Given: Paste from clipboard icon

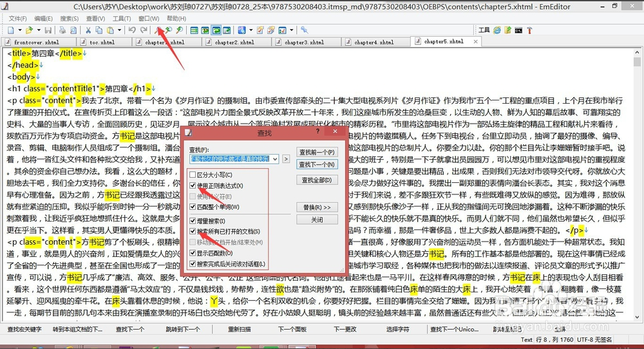Looking at the screenshot, I should tap(110, 30).
